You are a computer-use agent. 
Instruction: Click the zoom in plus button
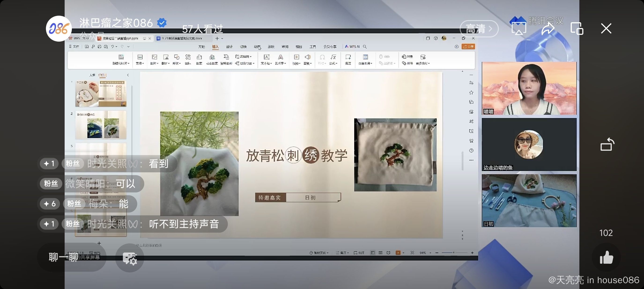pyautogui.click(x=472, y=253)
